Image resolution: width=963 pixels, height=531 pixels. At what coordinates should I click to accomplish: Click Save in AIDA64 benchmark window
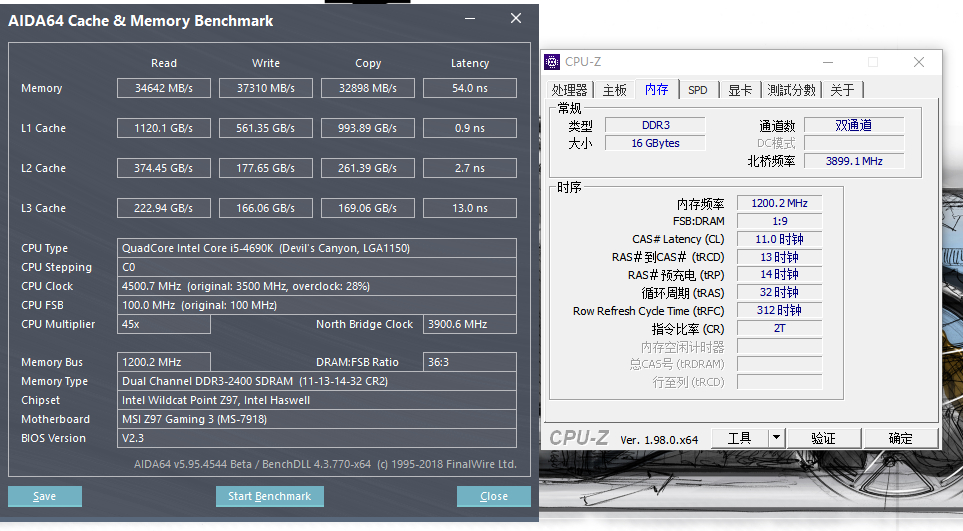coord(44,496)
